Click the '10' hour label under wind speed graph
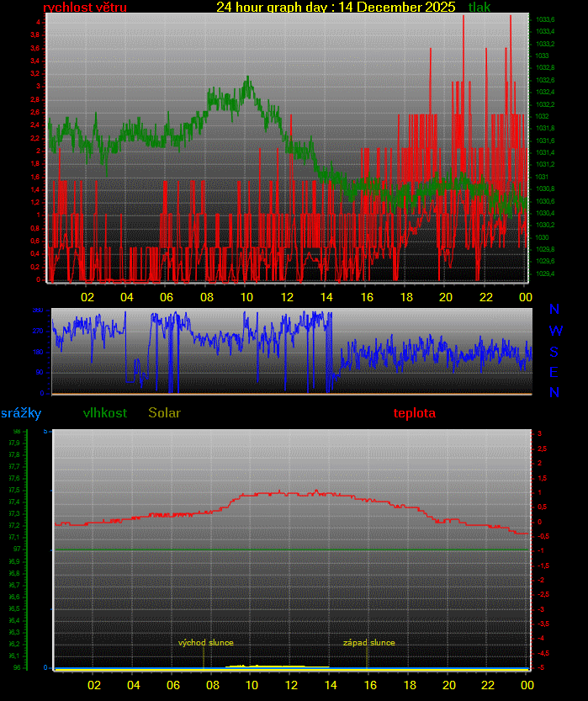 click(x=246, y=297)
